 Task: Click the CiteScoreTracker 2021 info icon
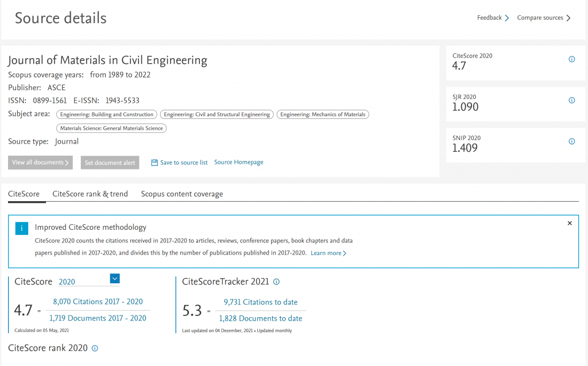click(x=276, y=282)
